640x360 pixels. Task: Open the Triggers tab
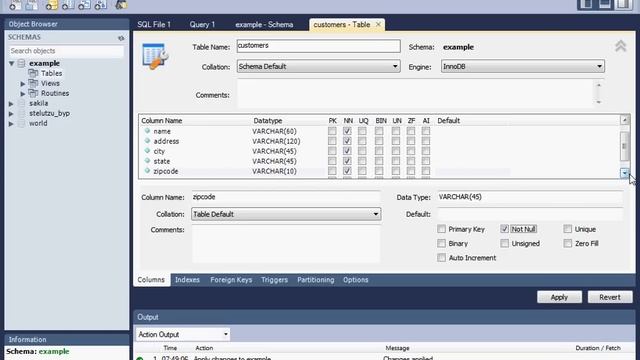[x=274, y=280]
